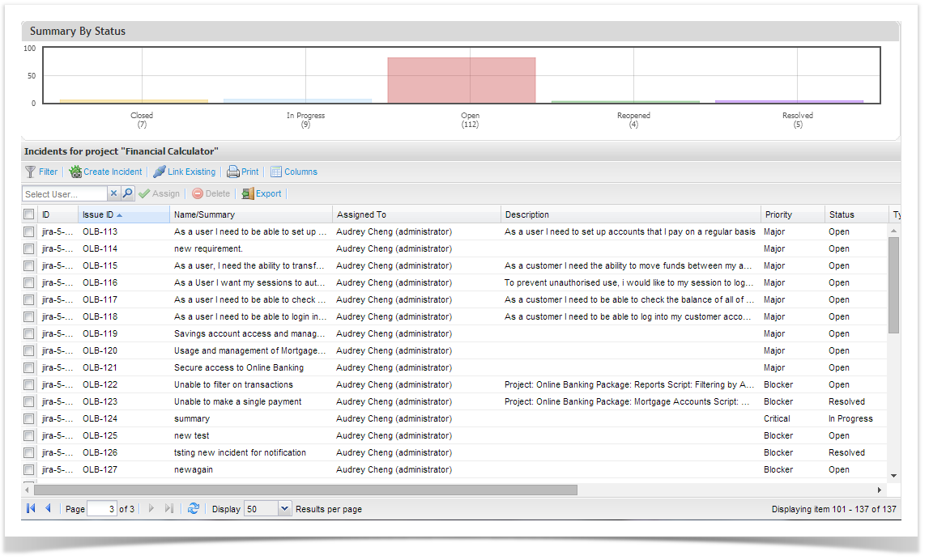929x560 pixels.
Task: Sort by the Issue ID column header
Action: coord(98,214)
